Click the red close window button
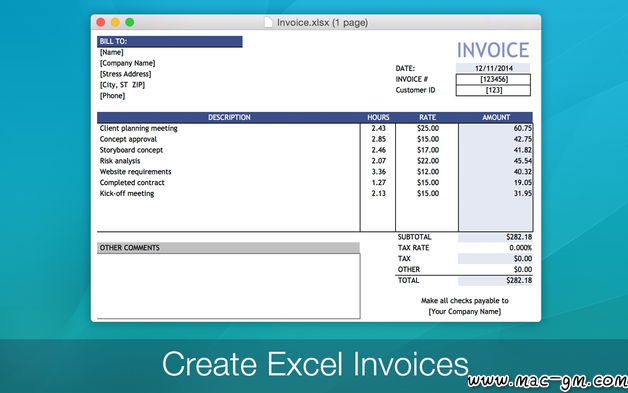 [101, 22]
